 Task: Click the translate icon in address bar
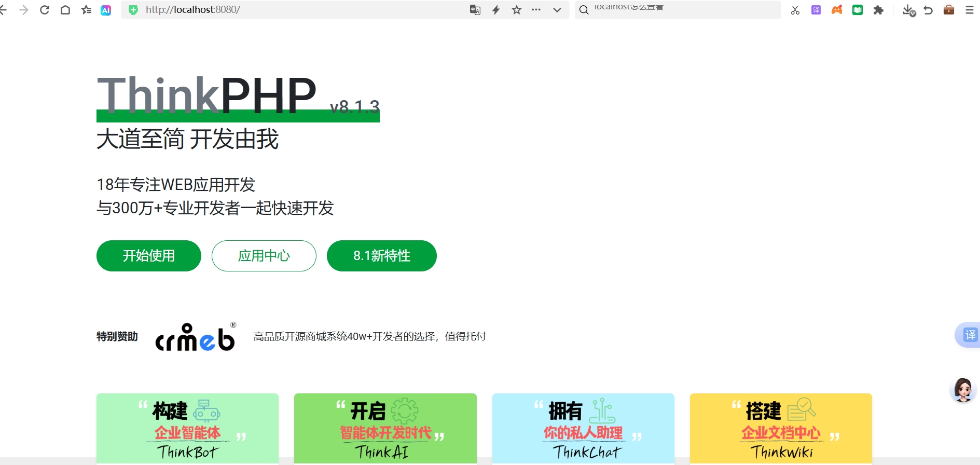coord(475,10)
